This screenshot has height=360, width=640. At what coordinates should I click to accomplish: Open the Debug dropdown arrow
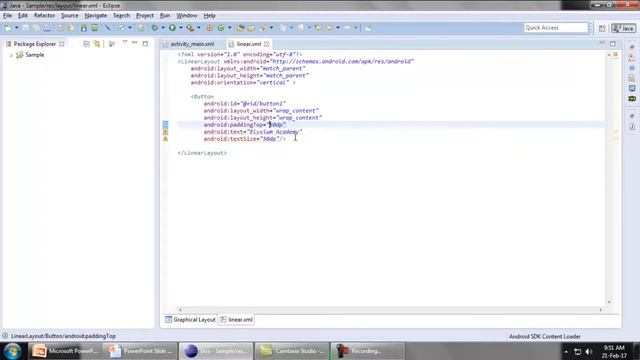163,28
